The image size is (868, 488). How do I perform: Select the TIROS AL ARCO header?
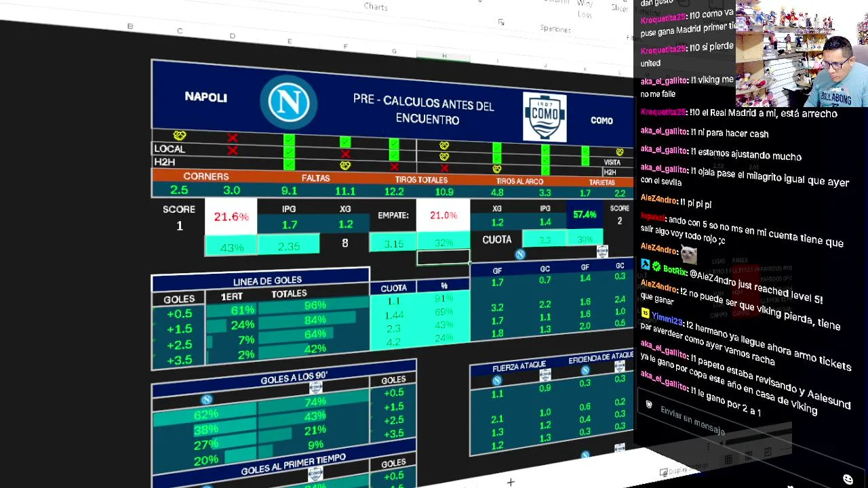(x=519, y=181)
